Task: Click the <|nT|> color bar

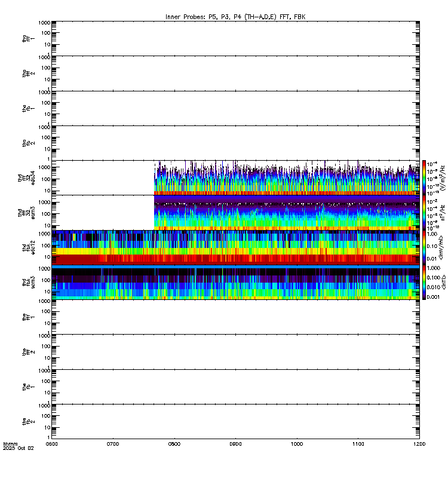Action: (424, 282)
